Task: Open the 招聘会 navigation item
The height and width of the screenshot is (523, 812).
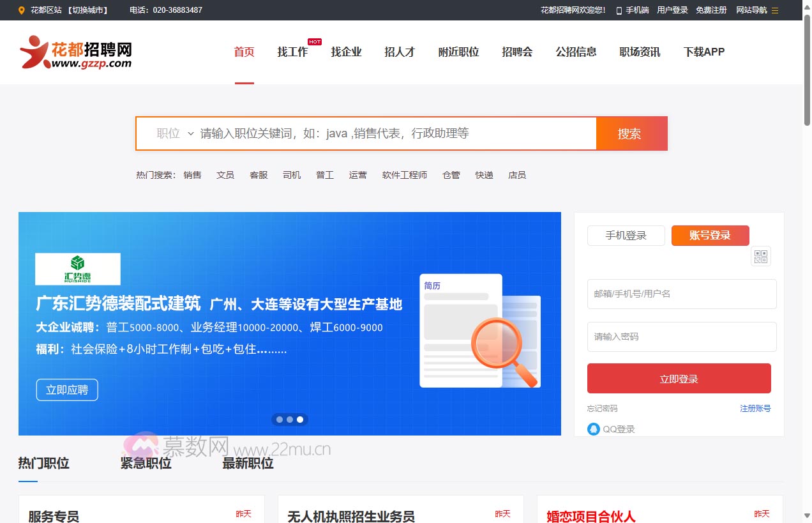Action: (517, 52)
